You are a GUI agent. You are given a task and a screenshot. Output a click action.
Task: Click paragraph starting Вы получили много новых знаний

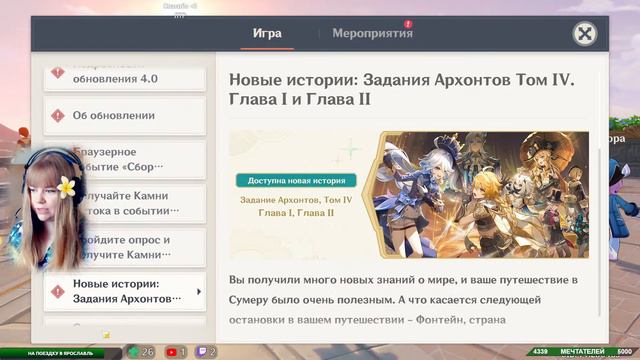click(x=403, y=300)
